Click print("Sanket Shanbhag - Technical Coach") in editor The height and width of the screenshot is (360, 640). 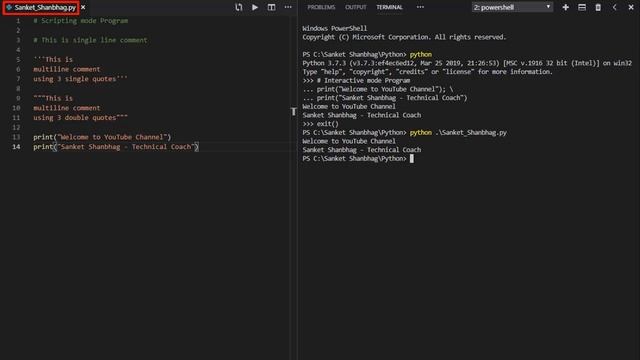pos(116,147)
